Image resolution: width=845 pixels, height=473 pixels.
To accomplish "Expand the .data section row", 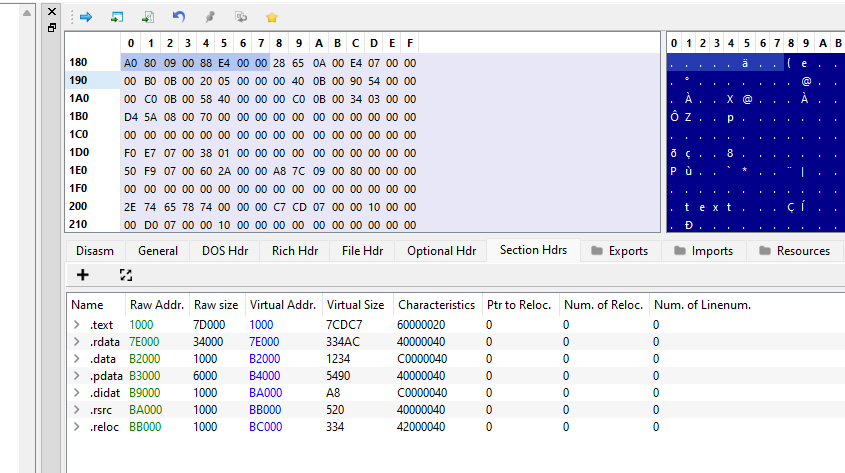I will click(x=77, y=359).
